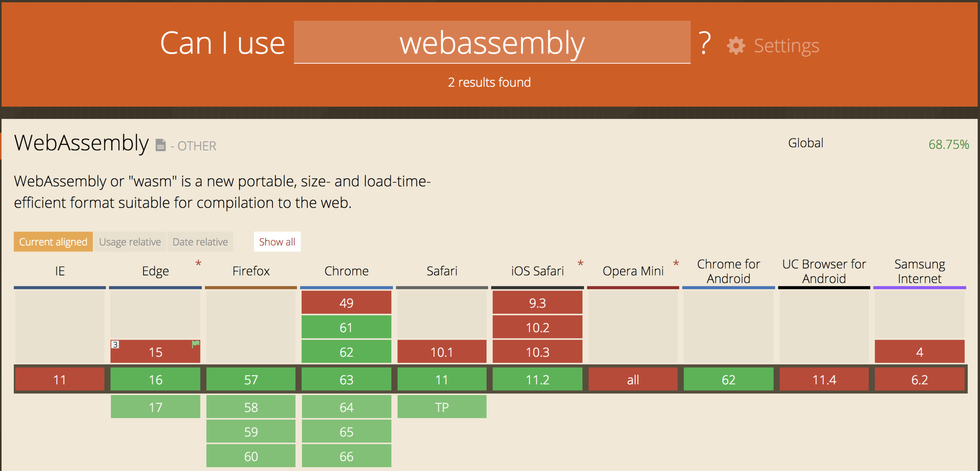
Task: Open the Settings text link
Action: point(786,46)
